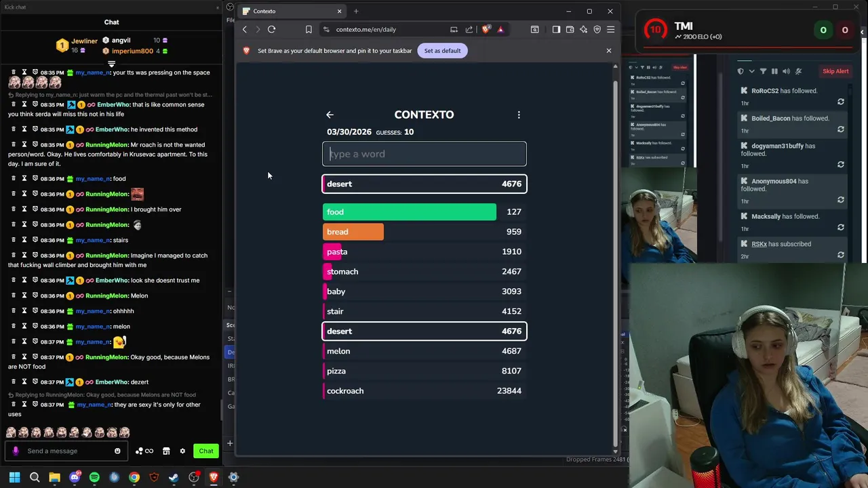Click the Contexto page vertical scrollbar
This screenshot has width=868, height=488.
(x=615, y=258)
